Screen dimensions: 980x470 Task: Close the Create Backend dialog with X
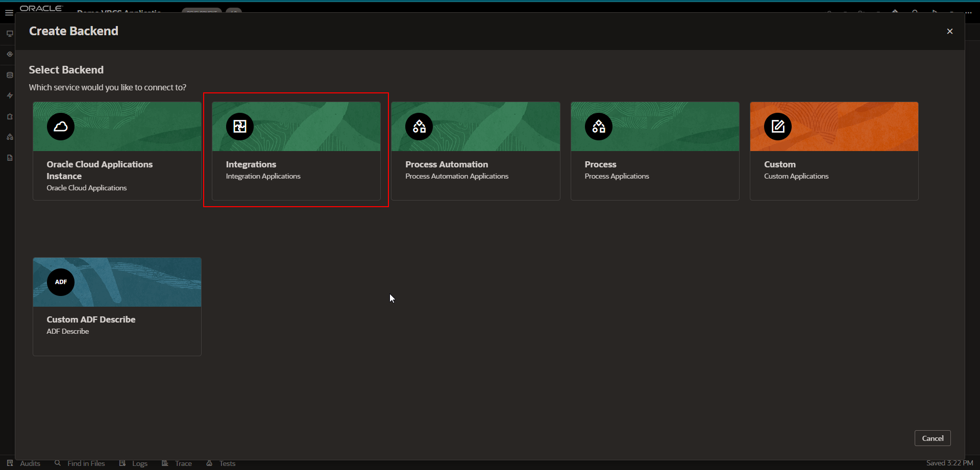pyautogui.click(x=950, y=31)
